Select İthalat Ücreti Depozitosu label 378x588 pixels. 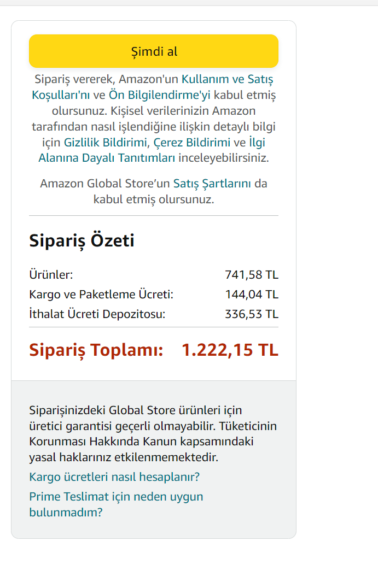click(x=97, y=314)
